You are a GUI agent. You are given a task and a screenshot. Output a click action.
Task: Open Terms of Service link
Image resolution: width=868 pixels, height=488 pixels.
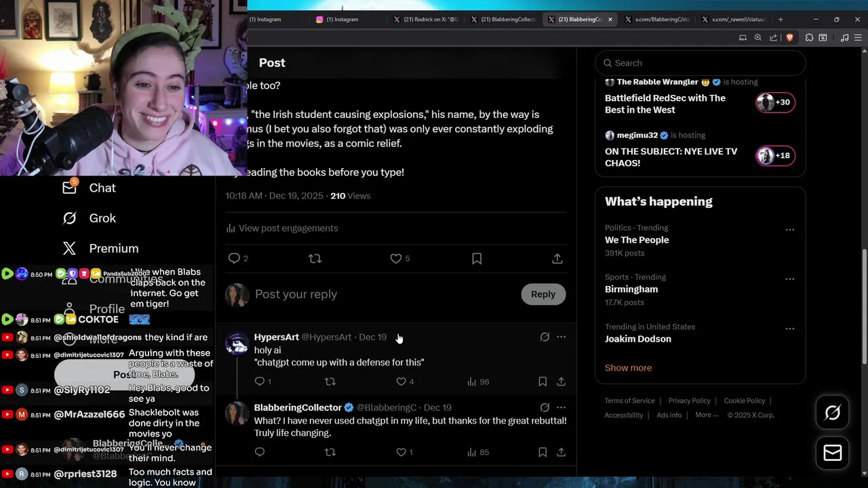point(629,401)
